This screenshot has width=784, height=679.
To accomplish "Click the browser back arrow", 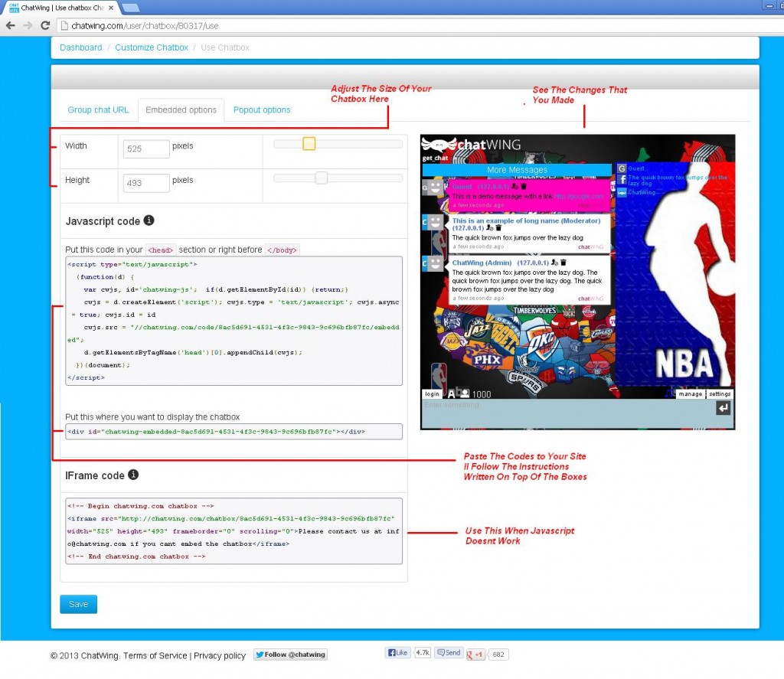I will point(11,25).
